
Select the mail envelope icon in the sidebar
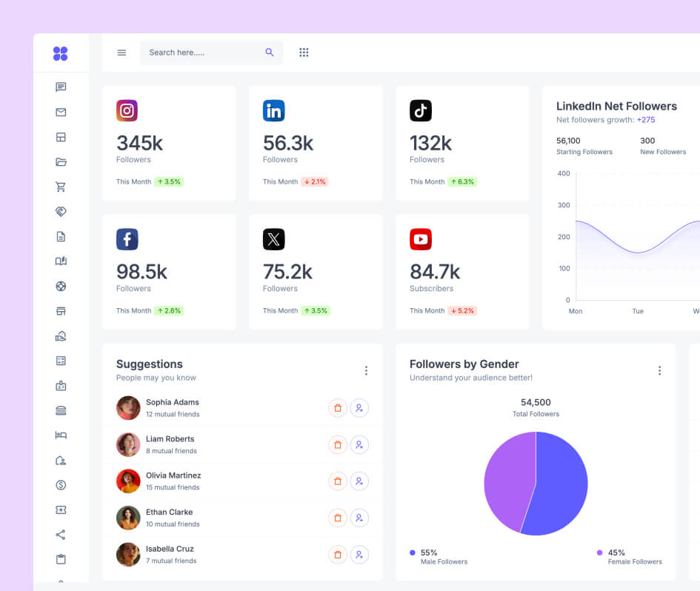point(61,112)
